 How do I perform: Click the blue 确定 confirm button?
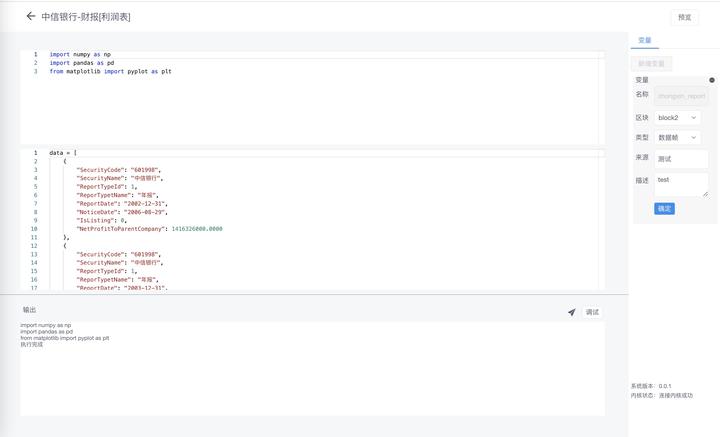664,208
